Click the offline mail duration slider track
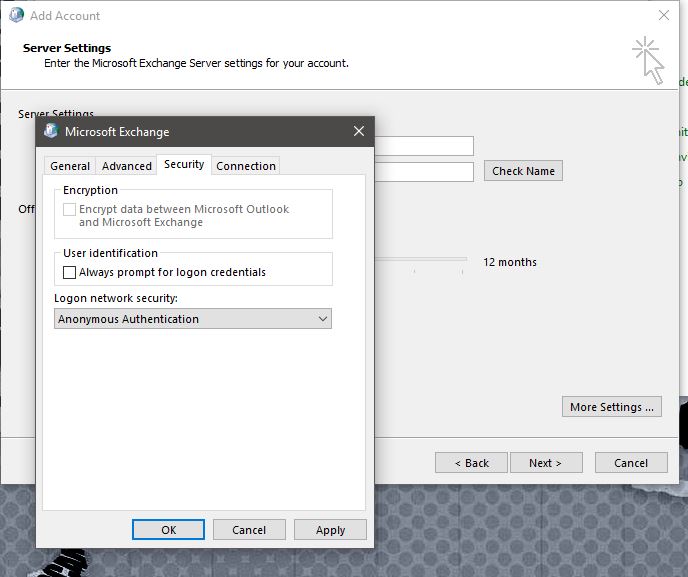688x577 pixels. coord(421,259)
